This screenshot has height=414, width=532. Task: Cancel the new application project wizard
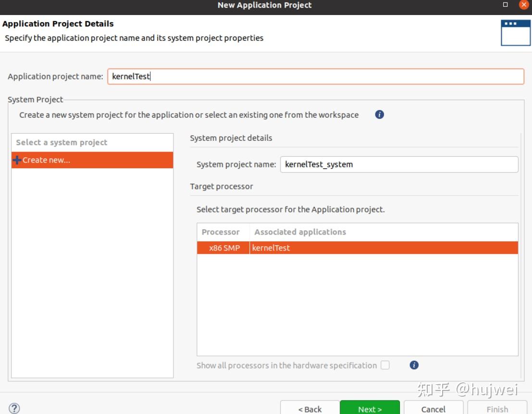(x=433, y=409)
